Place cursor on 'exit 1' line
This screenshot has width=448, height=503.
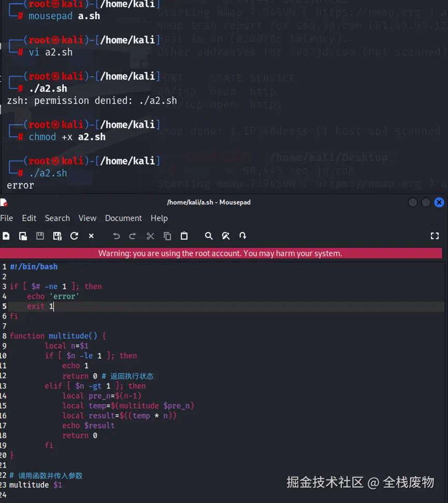coord(40,306)
